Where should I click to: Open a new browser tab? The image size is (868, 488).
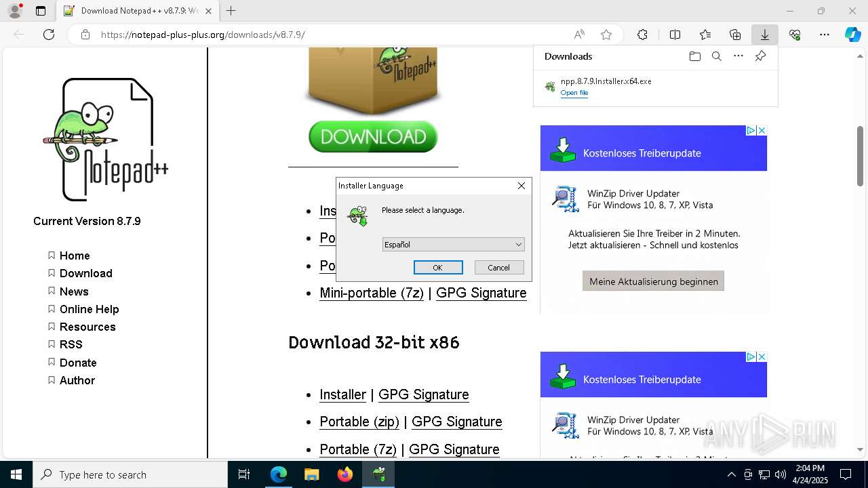[231, 11]
